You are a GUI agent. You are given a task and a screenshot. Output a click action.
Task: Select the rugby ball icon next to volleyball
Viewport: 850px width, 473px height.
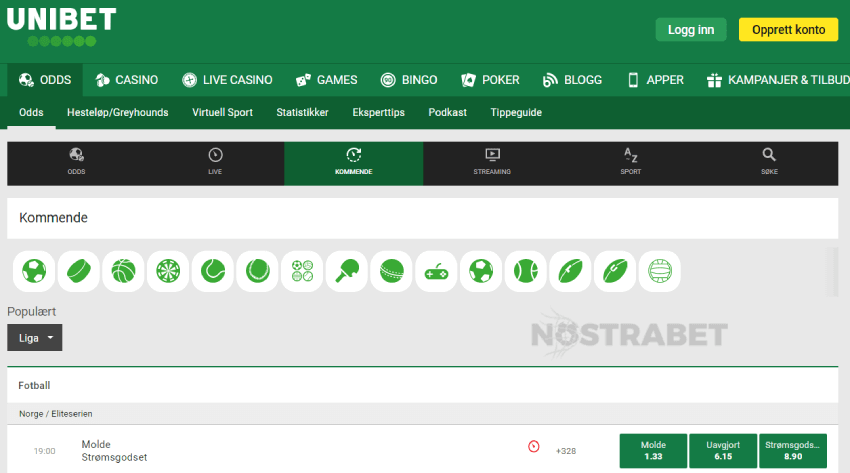coord(615,271)
